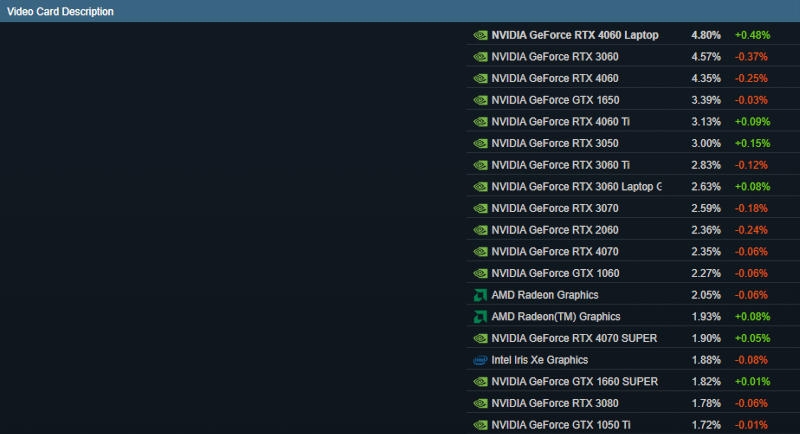Image resolution: width=800 pixels, height=434 pixels.
Task: Select the NVIDIA icon next to RTX 3080
Action: (x=480, y=404)
